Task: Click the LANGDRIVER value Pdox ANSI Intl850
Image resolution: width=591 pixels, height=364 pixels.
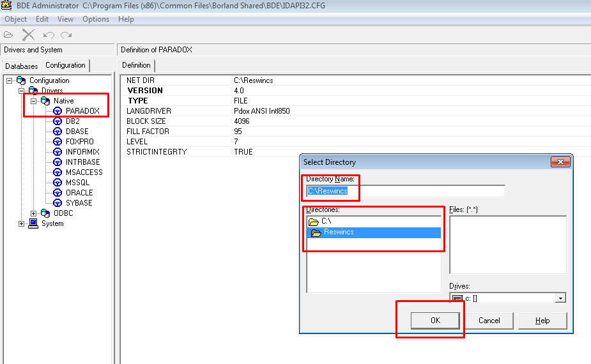Action: tap(261, 110)
